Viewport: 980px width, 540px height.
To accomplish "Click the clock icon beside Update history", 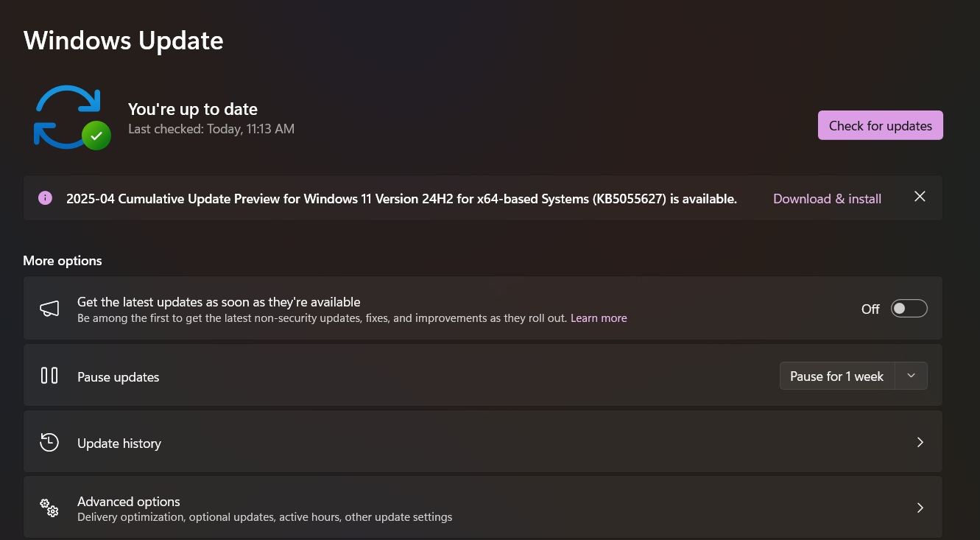I will tap(49, 442).
